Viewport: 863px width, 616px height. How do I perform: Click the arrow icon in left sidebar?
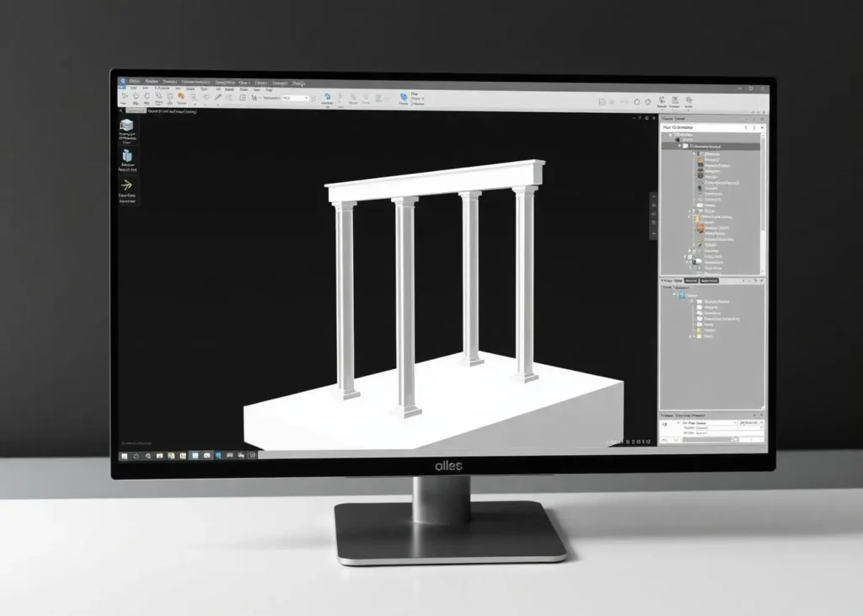pyautogui.click(x=126, y=185)
